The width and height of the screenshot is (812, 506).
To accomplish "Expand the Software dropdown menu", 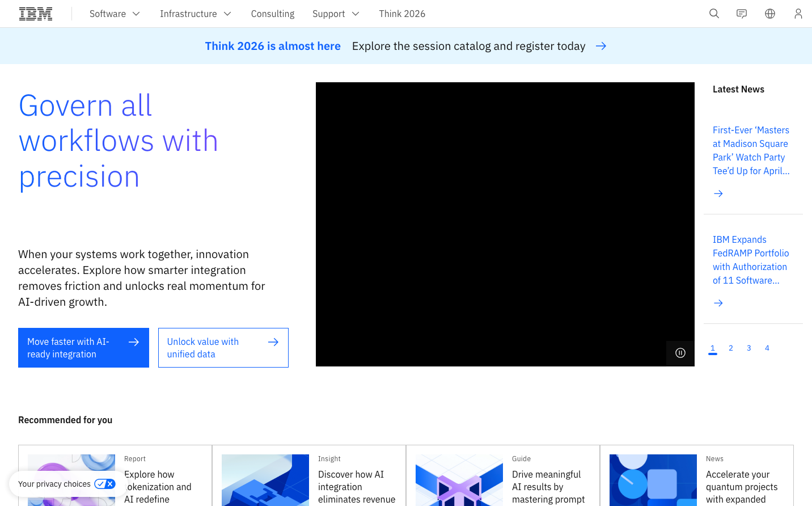I will (x=115, y=14).
